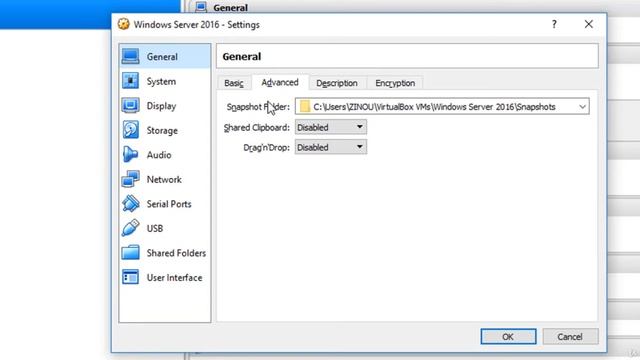Screen dimensions: 640x360
Task: Expand the Snapshot Folder path dropdown arrow
Action: point(582,107)
